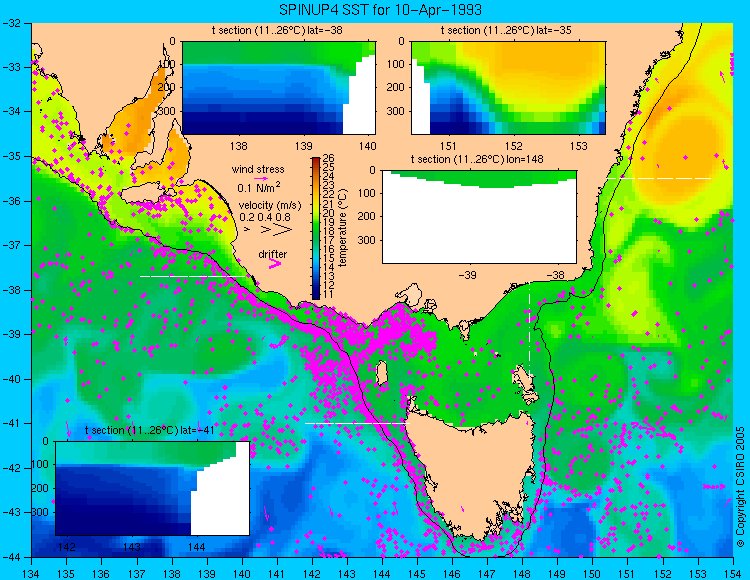Click the 't section (11..26°C) lat=-41' title
750x580 pixels.
click(149, 430)
